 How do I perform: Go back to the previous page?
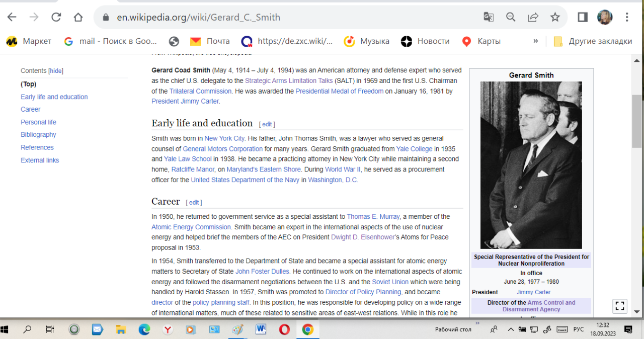coord(12,17)
